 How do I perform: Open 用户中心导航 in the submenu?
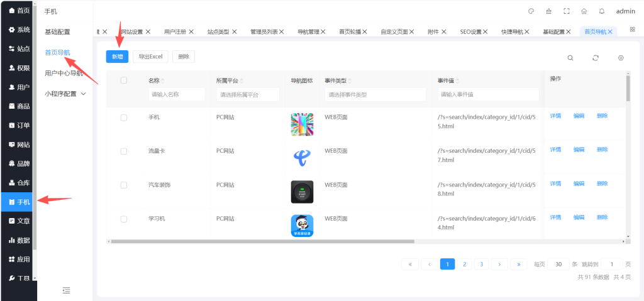tap(64, 73)
